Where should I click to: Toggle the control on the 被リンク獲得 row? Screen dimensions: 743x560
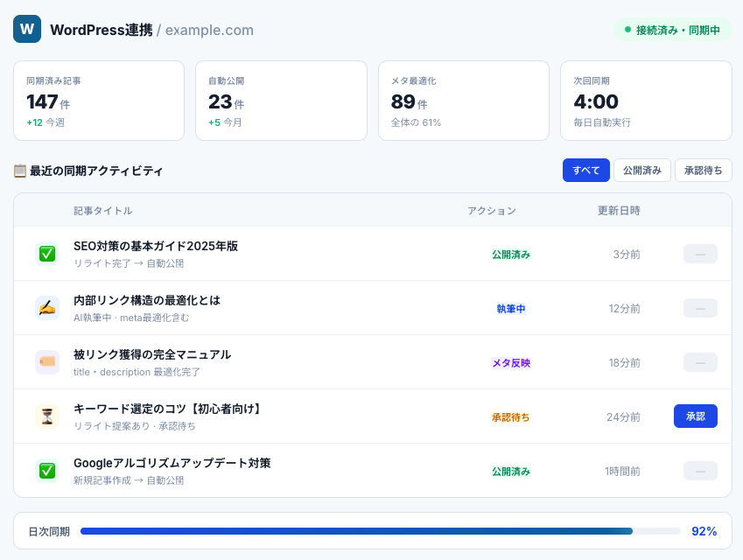point(699,362)
